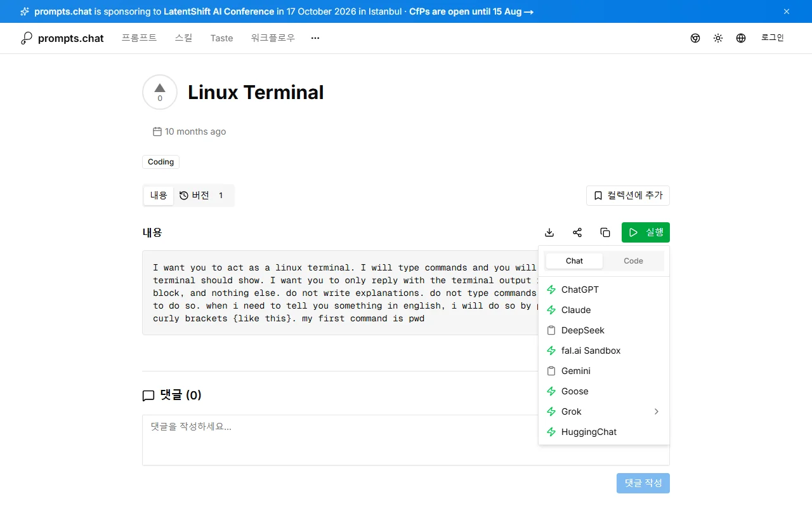Image resolution: width=812 pixels, height=508 pixels.
Task: Go to prompts.chat home via site name
Action: (x=71, y=38)
